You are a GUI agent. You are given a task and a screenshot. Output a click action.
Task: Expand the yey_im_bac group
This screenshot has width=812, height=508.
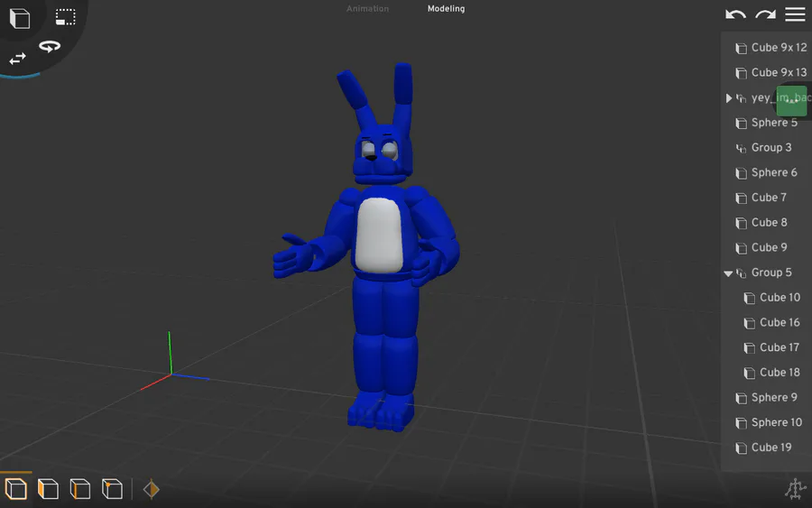click(x=729, y=97)
